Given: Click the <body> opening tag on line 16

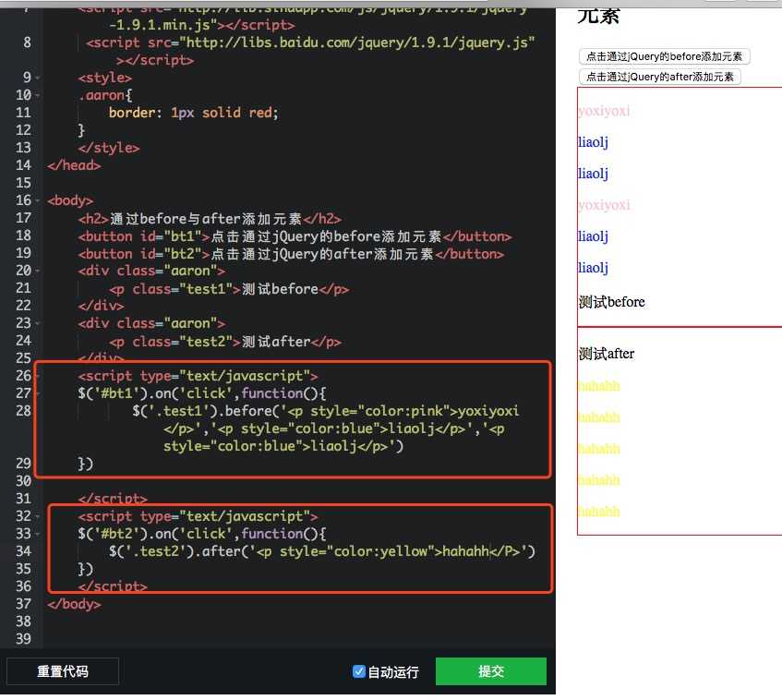Looking at the screenshot, I should click(x=70, y=200).
